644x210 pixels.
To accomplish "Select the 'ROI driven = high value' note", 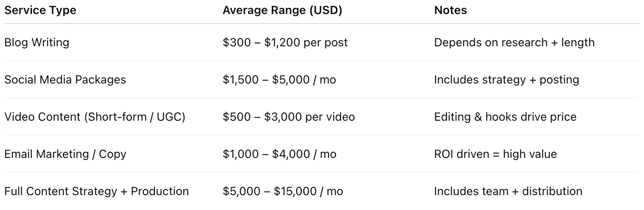I will point(495,154).
